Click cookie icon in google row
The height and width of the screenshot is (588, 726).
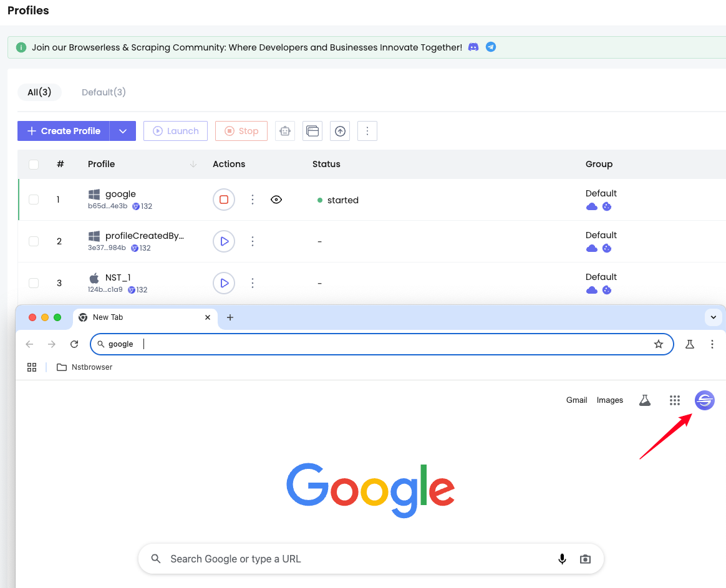(607, 206)
